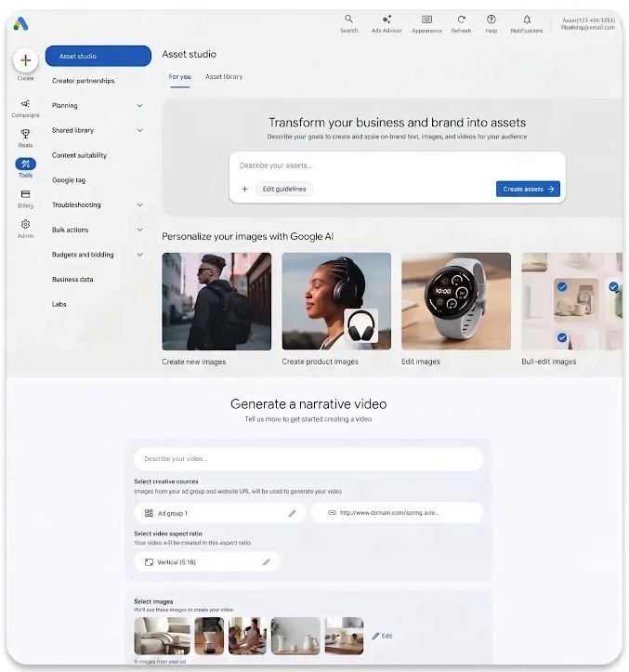
Task: Open Business data menu item
Action: 72,280
